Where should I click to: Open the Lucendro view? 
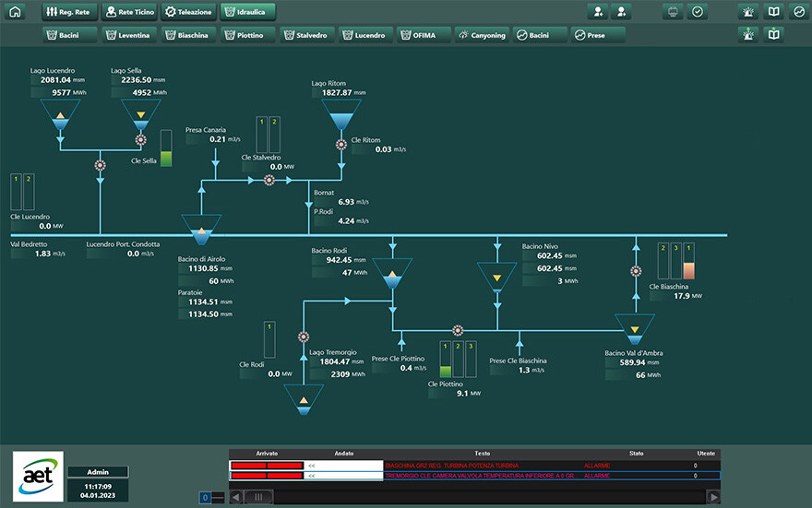(x=366, y=35)
